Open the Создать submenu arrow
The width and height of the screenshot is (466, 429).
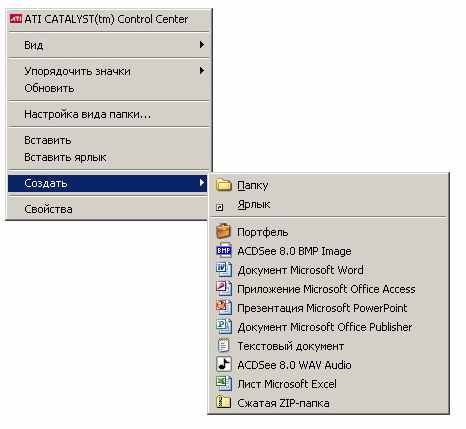pos(202,183)
